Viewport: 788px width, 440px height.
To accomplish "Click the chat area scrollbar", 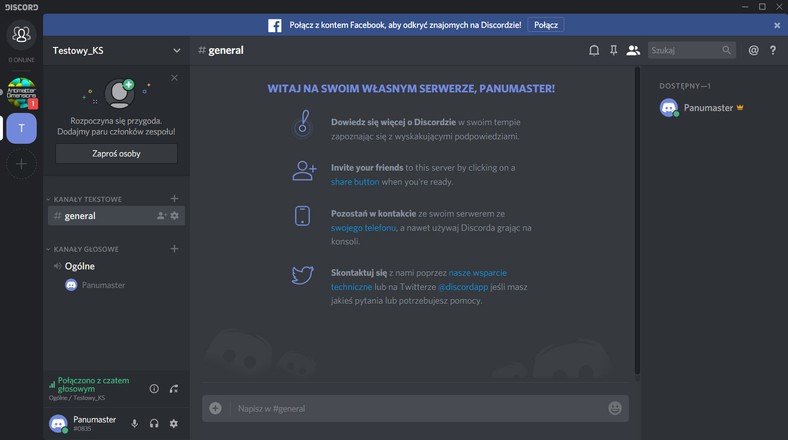I will [637, 221].
